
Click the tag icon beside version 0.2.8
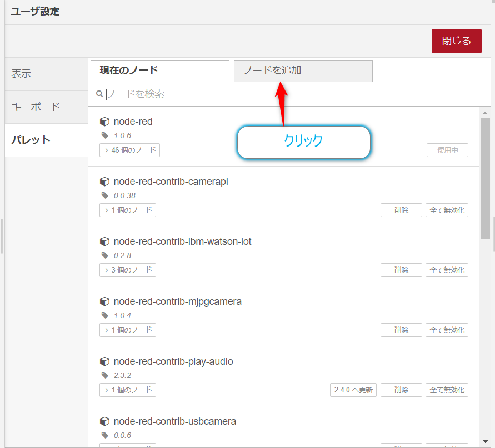tap(105, 255)
